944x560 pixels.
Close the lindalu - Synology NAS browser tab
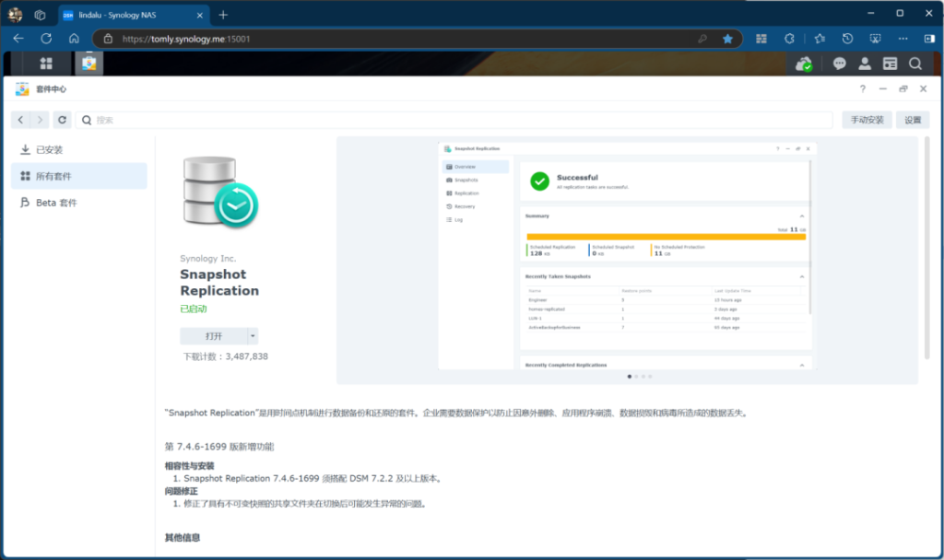tap(200, 15)
